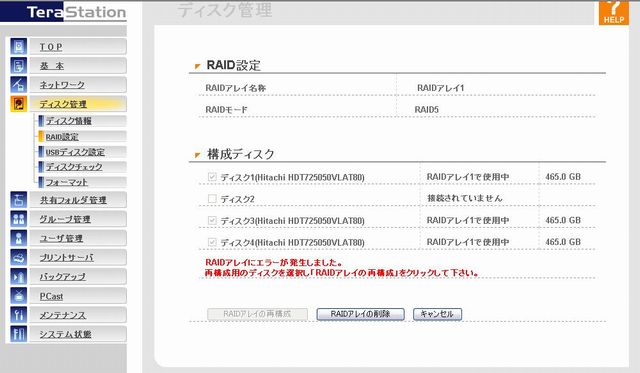Open プリントサーバ menu item
Viewport: 640px width, 373px height.
click(x=78, y=257)
